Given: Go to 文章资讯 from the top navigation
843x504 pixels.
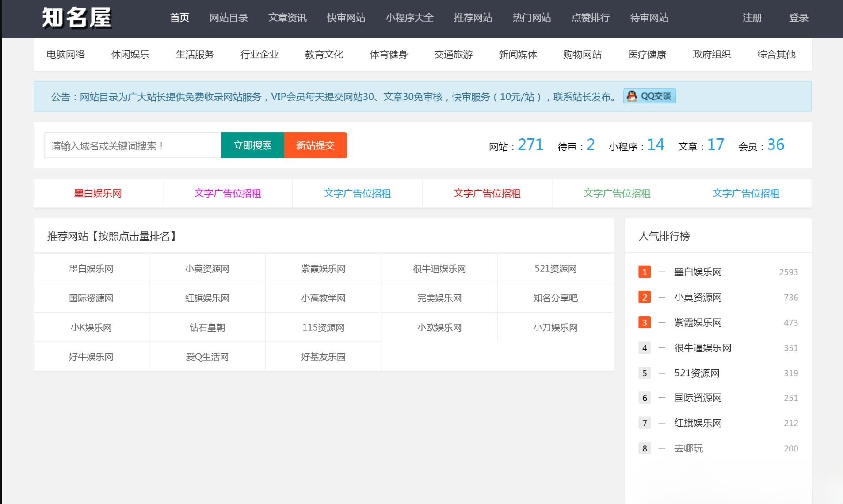Looking at the screenshot, I should 287,18.
